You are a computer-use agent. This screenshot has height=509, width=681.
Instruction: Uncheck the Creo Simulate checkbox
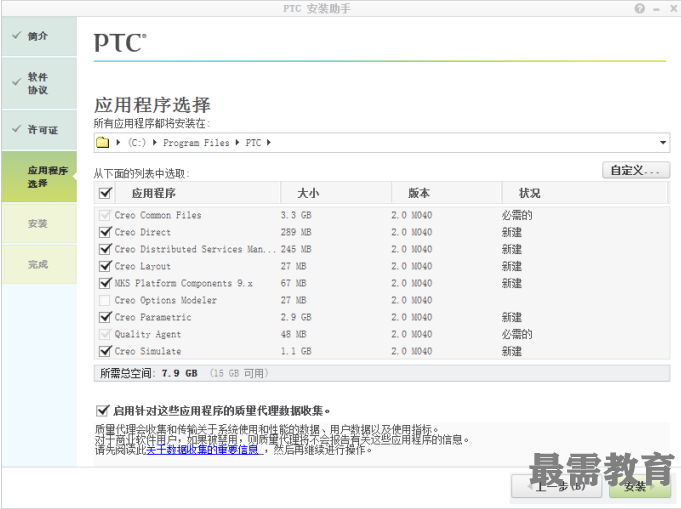105,351
